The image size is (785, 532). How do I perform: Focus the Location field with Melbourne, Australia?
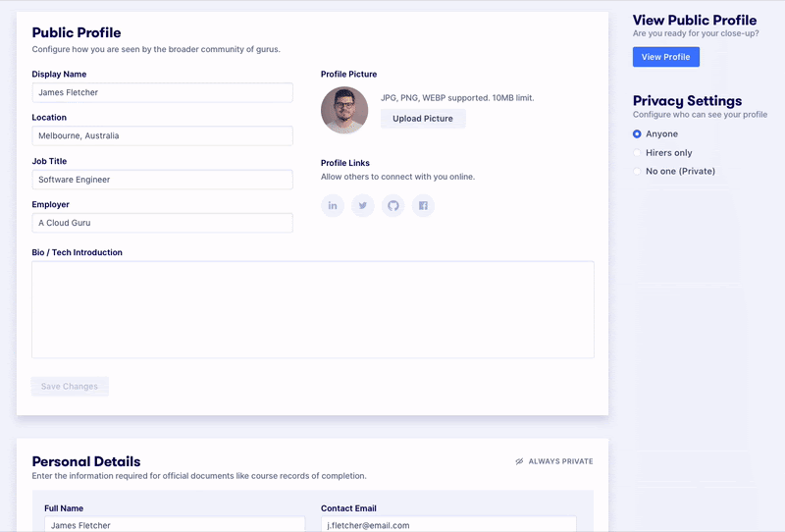pos(162,135)
